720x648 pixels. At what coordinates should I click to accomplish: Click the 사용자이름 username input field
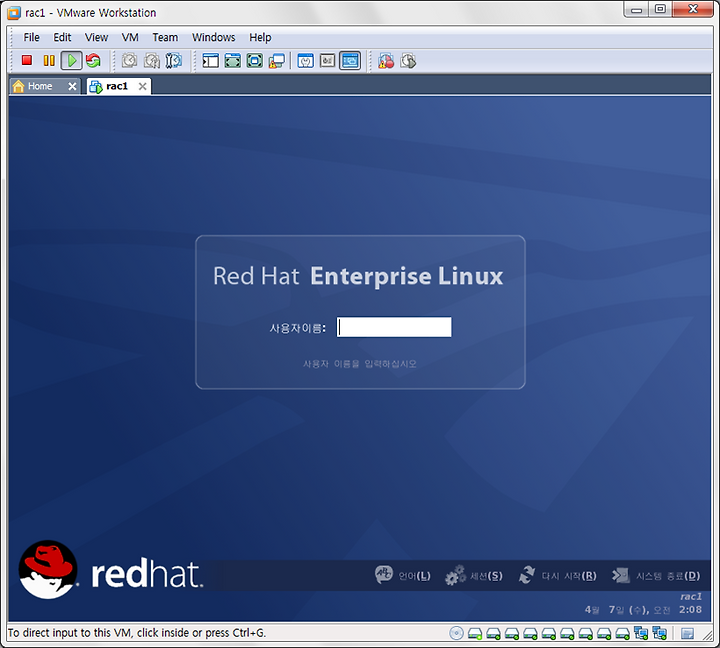point(394,327)
